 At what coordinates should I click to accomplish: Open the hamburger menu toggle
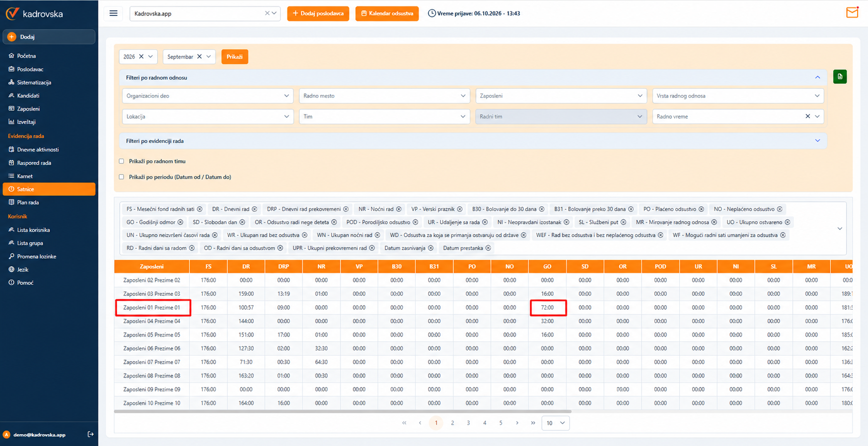114,13
